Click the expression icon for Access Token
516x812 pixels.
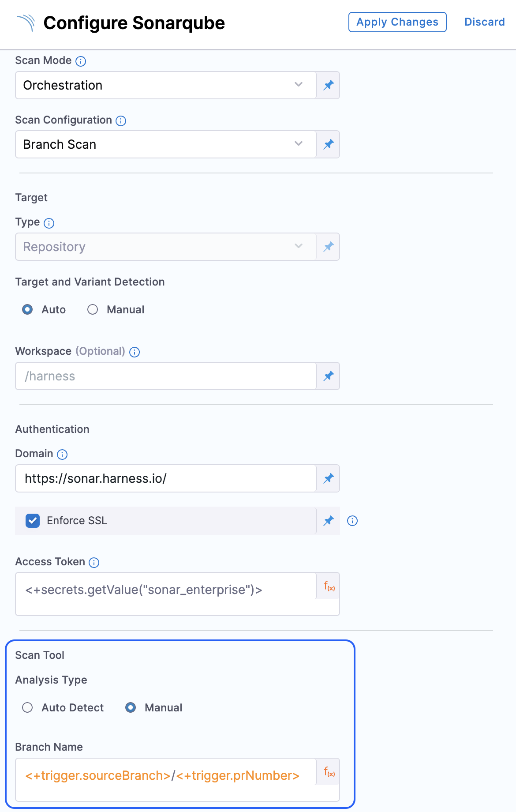click(x=329, y=586)
